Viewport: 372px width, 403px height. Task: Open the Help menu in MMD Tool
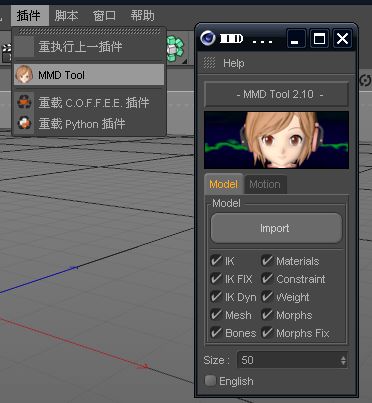[234, 63]
